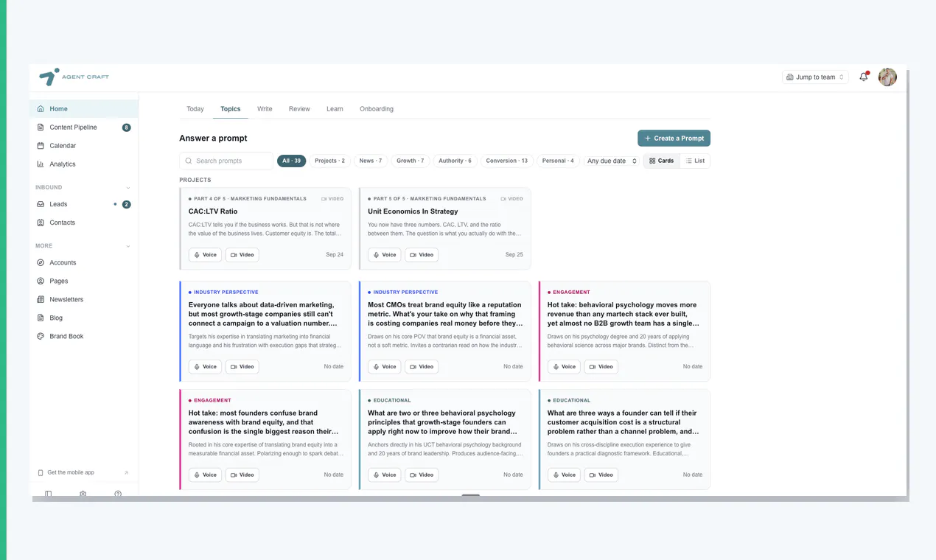Click Video on brand awareness hot take card
Screen dimensions: 936x560
(x=242, y=475)
